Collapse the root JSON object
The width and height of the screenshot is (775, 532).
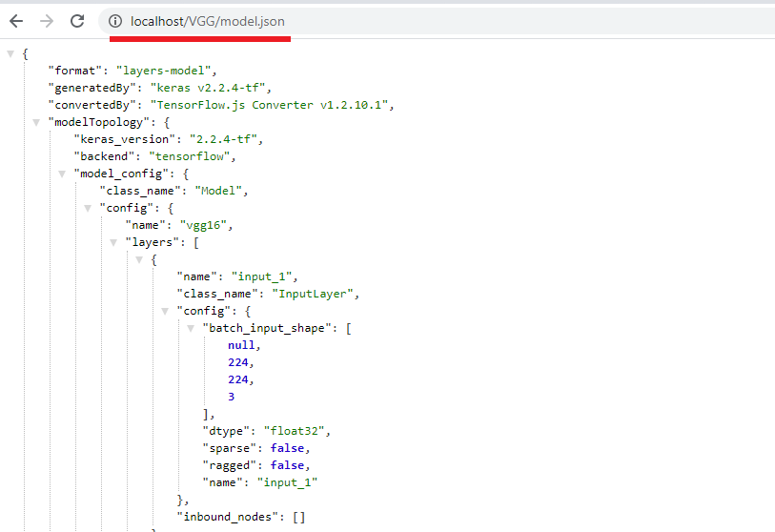[x=10, y=54]
